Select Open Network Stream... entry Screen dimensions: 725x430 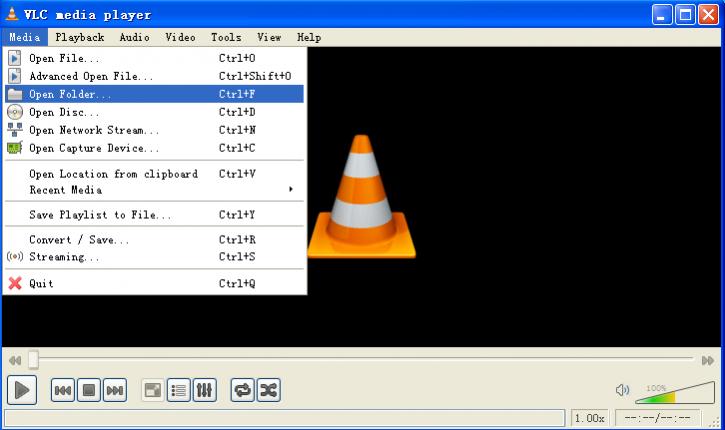154,130
